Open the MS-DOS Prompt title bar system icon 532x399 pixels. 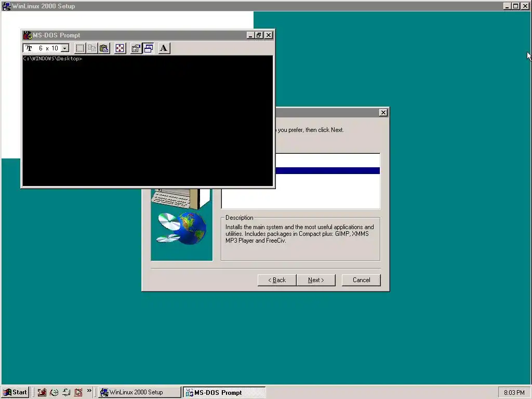pyautogui.click(x=27, y=35)
